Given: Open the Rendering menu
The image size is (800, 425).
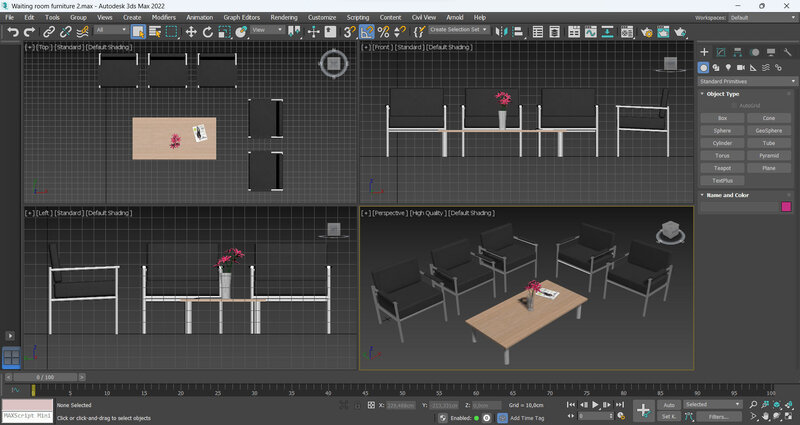Looking at the screenshot, I should click(x=284, y=17).
